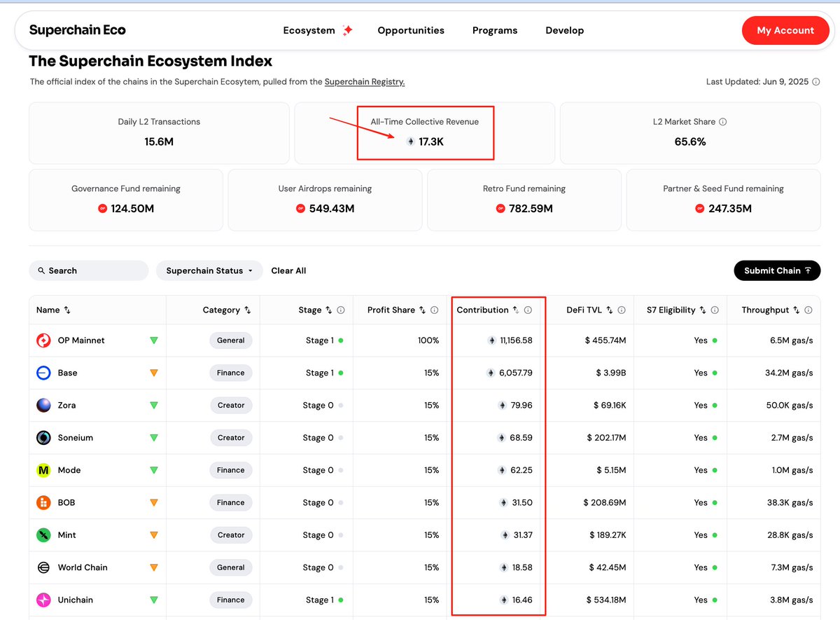The height and width of the screenshot is (620, 840).
Task: Click OP Mainnet's contribution value 11,156.58
Action: [516, 340]
